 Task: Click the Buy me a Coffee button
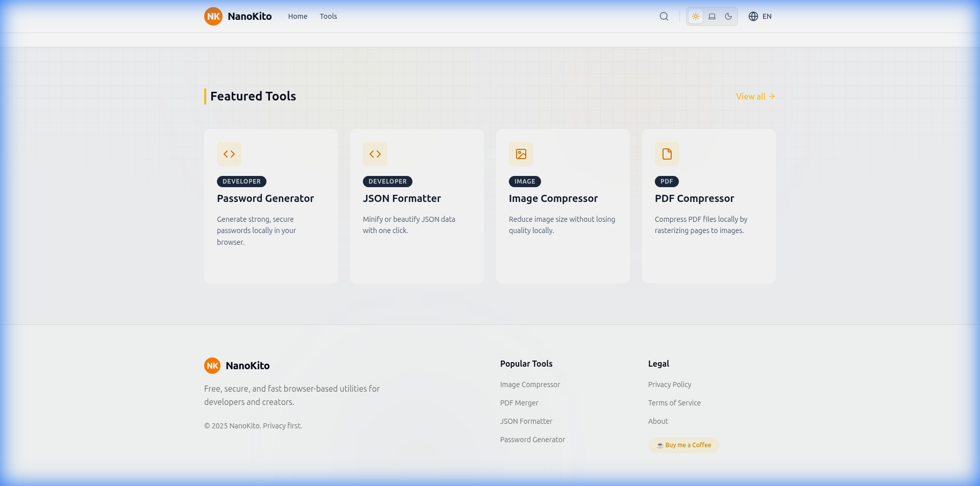click(683, 445)
